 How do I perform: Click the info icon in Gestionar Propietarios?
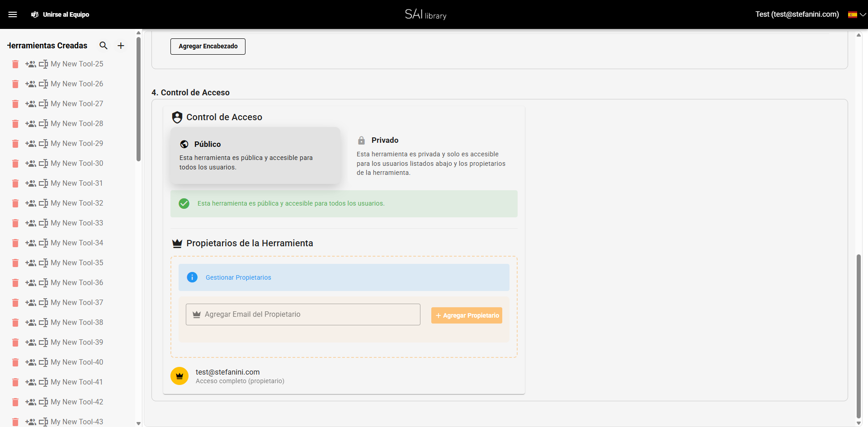click(192, 277)
